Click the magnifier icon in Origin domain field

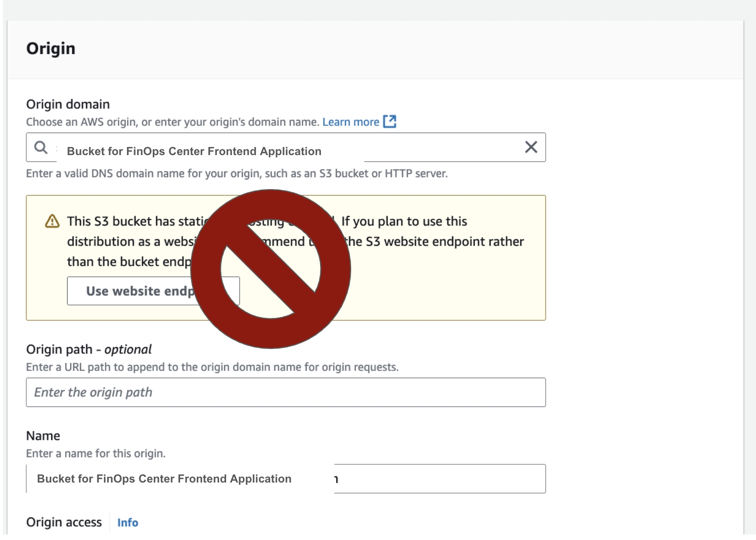coord(41,147)
